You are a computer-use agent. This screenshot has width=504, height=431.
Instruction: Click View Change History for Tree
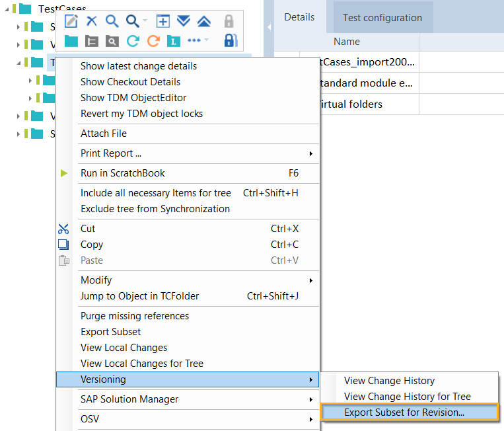(407, 397)
